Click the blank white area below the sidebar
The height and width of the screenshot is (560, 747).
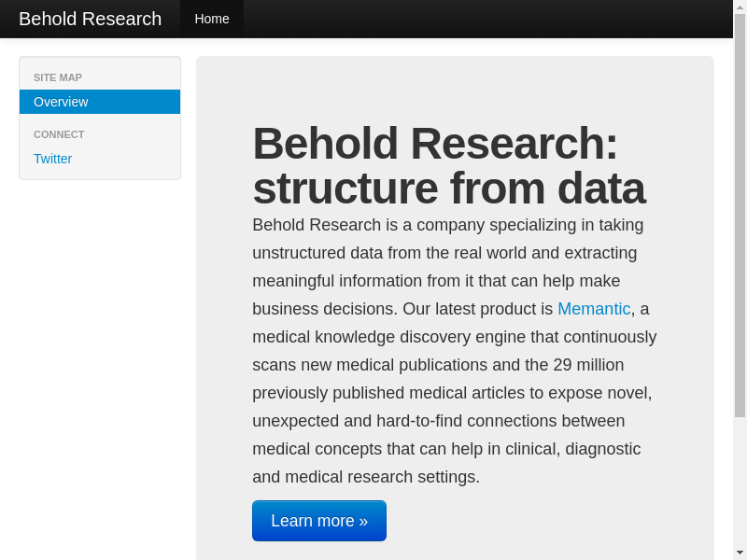tap(99, 373)
